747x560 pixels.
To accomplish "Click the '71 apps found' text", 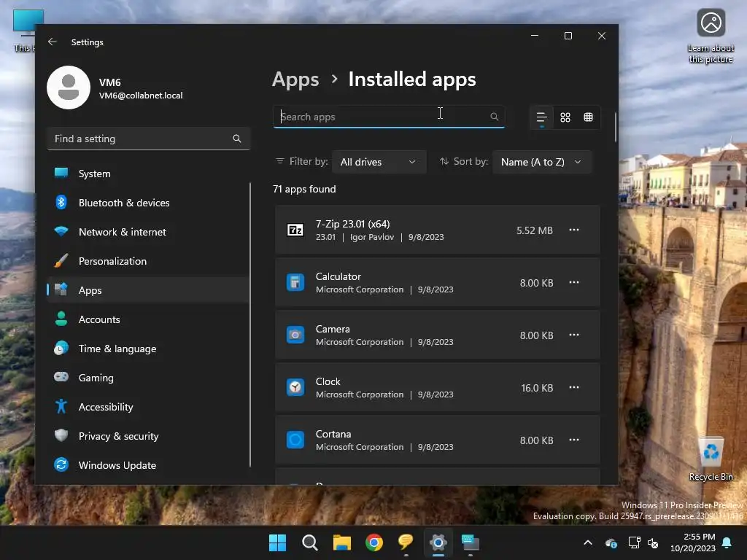I will click(304, 189).
